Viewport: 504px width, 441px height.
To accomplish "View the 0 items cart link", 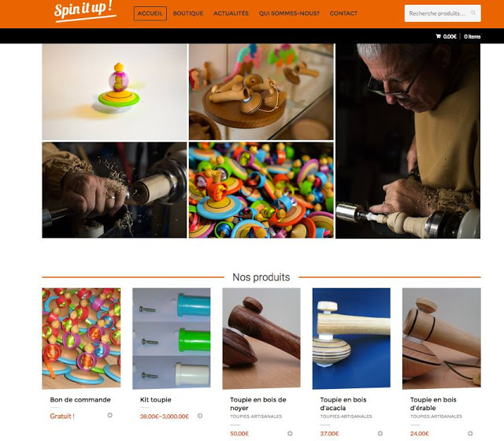I will 472,37.
